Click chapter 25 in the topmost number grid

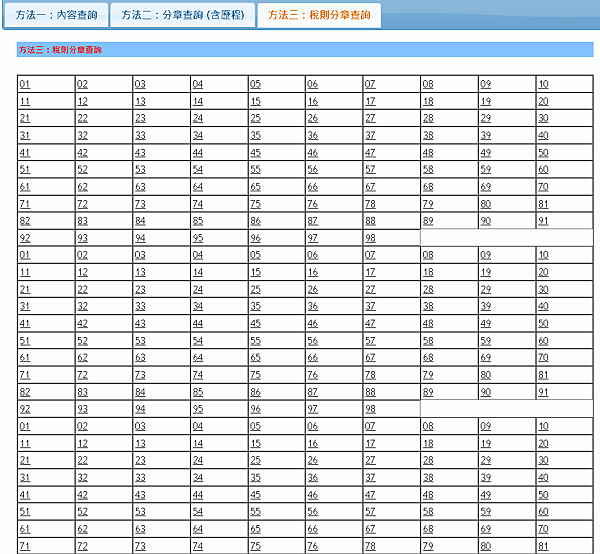[255, 118]
